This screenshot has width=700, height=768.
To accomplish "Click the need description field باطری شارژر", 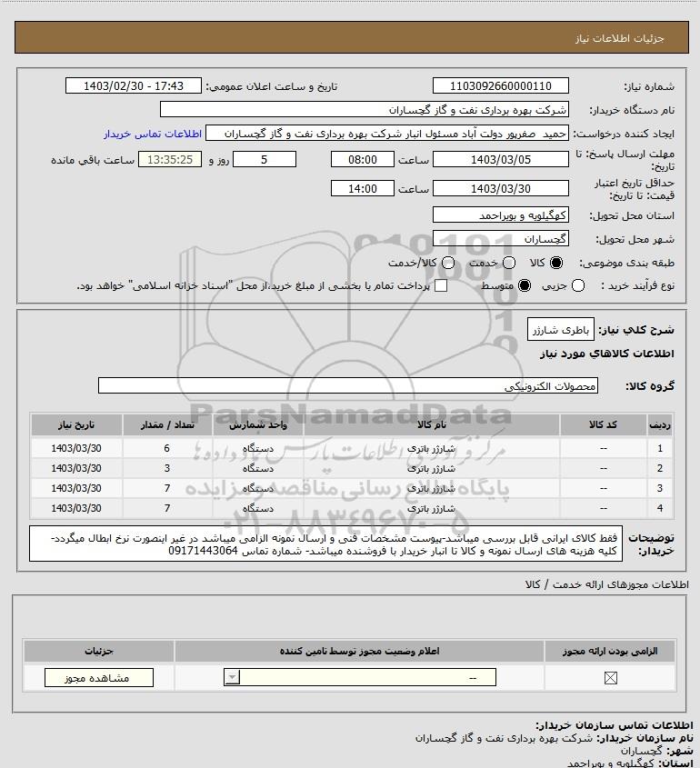I will pyautogui.click(x=561, y=330).
